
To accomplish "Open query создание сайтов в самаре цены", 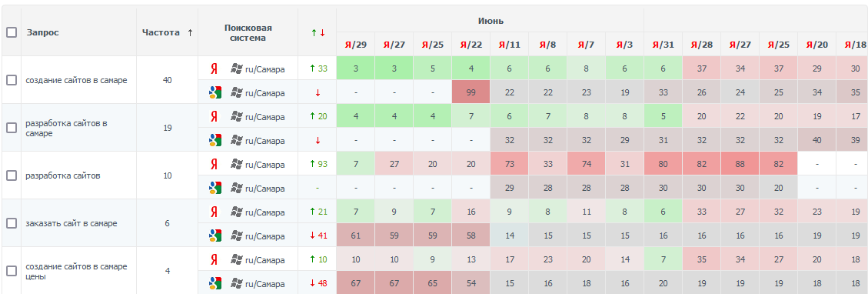I will (76, 272).
